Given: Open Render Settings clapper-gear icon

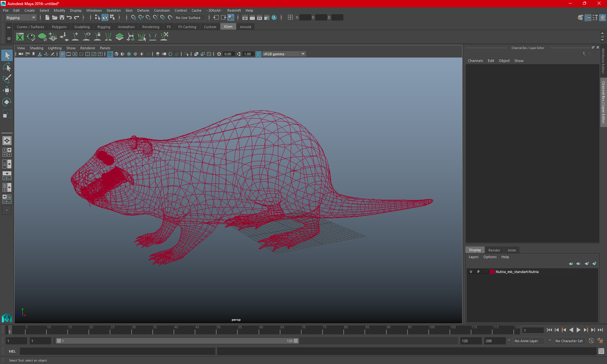Looking at the screenshot, I should click(x=267, y=18).
